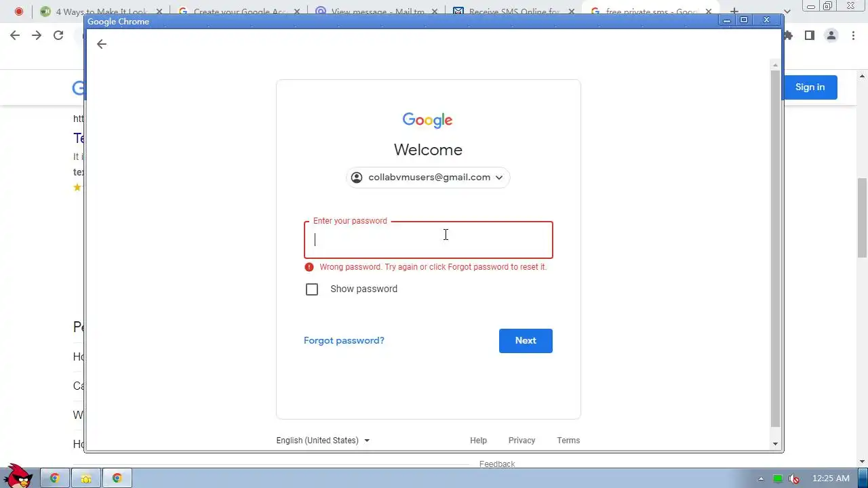Image resolution: width=868 pixels, height=488 pixels.
Task: Open the tab search chevron in the tab strip
Action: coord(787,12)
